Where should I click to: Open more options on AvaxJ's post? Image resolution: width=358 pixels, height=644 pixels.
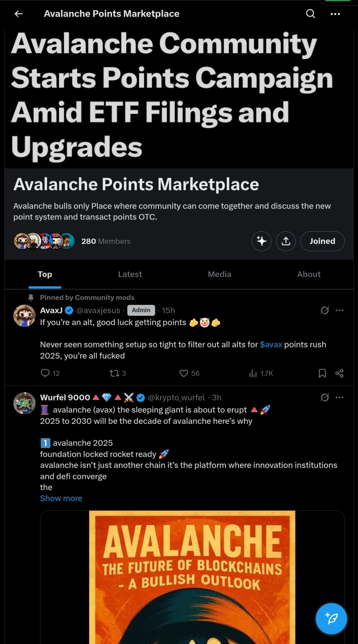(x=339, y=310)
